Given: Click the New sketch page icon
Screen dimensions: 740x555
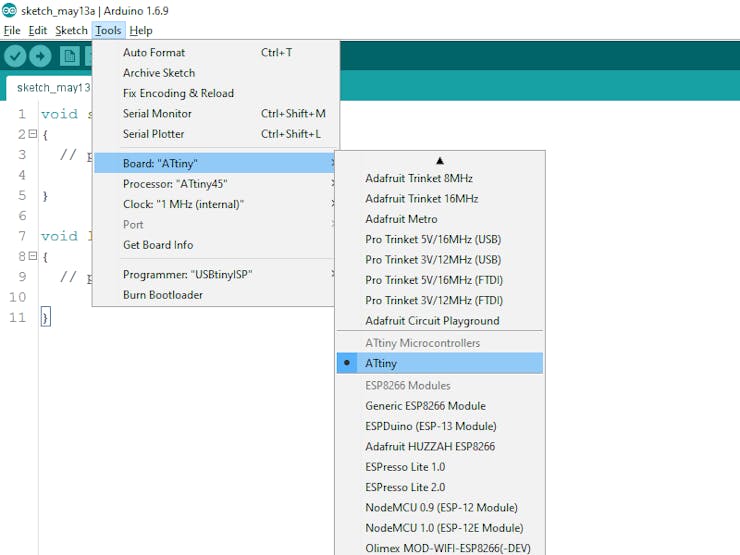Looking at the screenshot, I should (x=69, y=56).
